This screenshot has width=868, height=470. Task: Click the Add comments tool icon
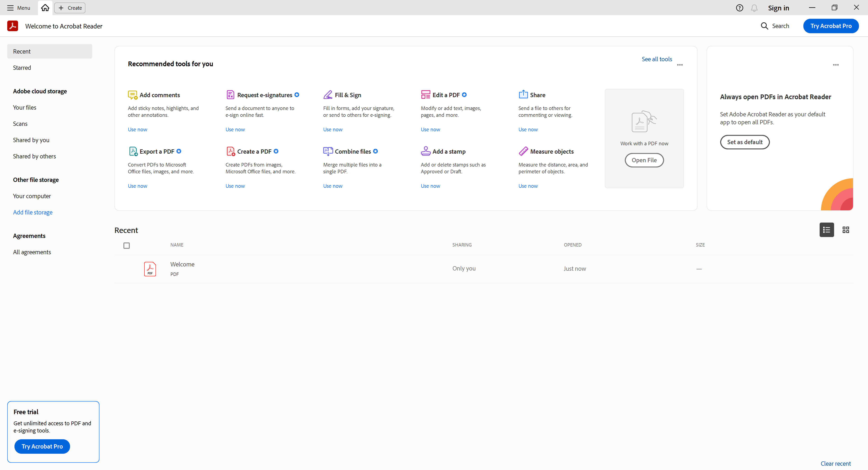pyautogui.click(x=132, y=95)
